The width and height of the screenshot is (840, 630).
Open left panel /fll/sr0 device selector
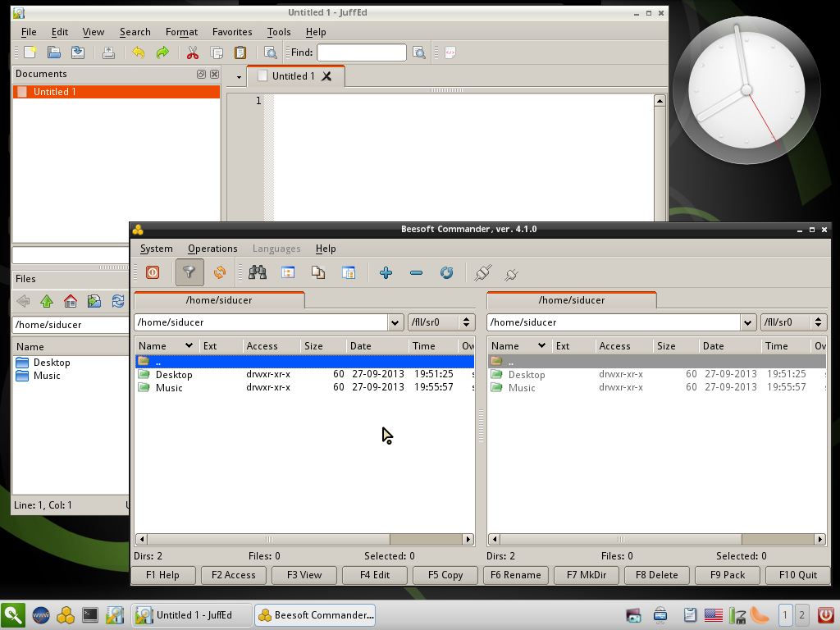point(441,322)
